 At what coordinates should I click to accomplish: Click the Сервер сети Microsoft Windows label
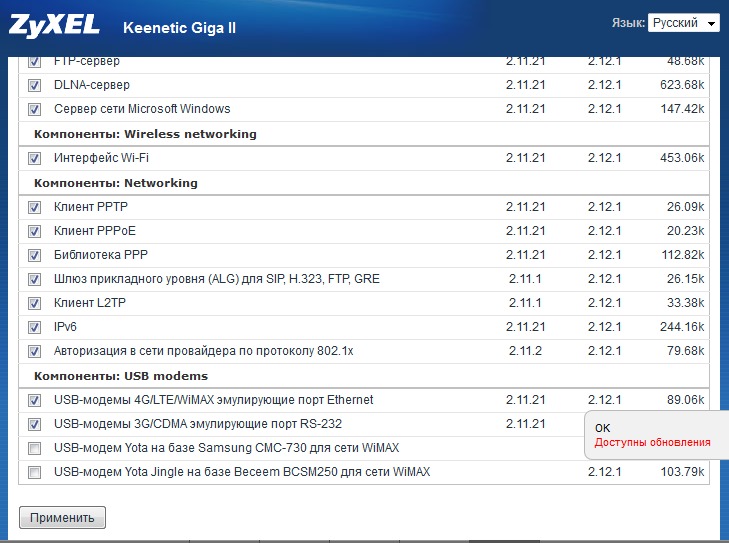pos(142,109)
